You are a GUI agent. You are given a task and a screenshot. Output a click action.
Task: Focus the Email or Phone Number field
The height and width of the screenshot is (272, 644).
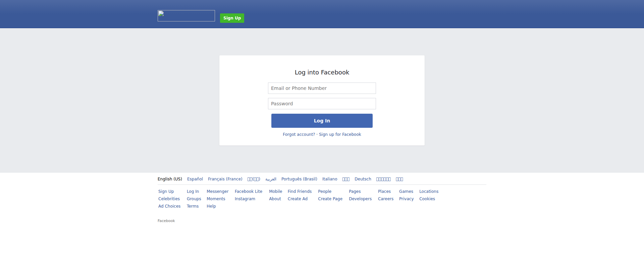pos(322,88)
